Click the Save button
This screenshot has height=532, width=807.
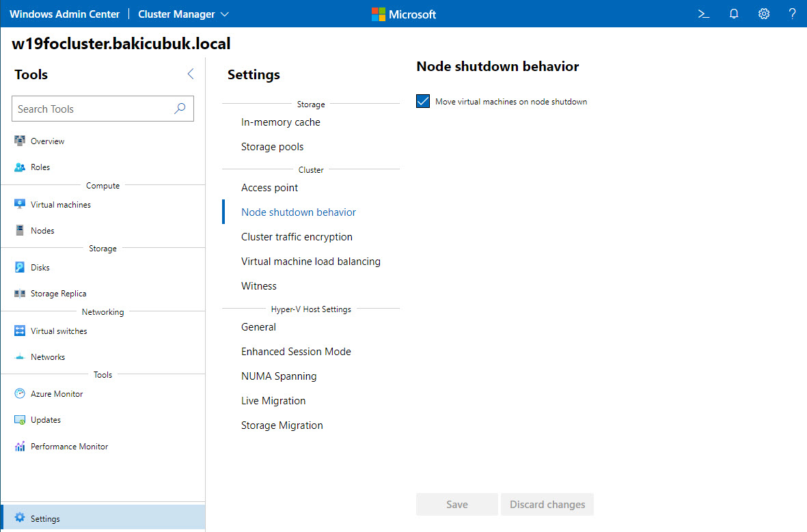[457, 504]
